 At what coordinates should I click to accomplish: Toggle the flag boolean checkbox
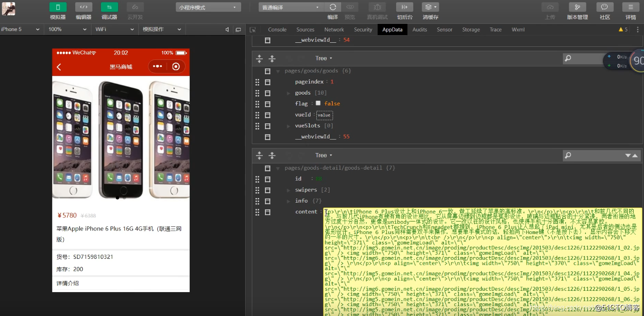tap(318, 104)
